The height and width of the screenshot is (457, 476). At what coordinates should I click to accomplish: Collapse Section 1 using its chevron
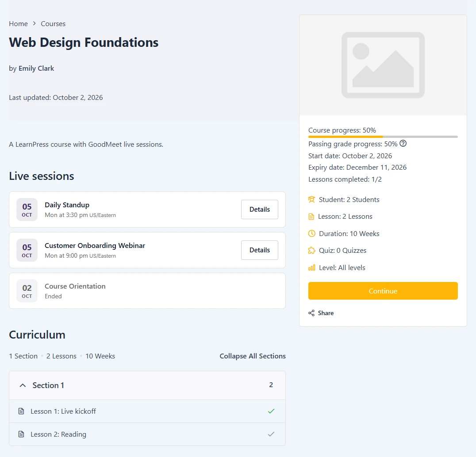click(x=23, y=385)
